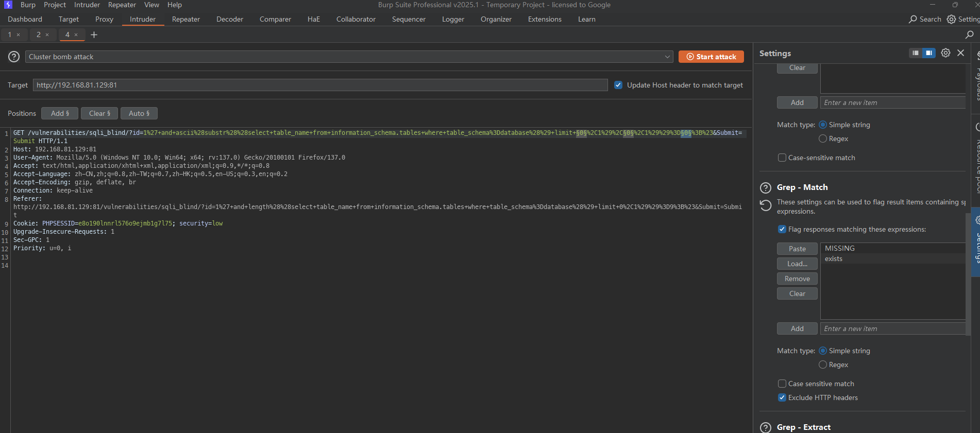Open the Organizer tab

click(x=496, y=19)
